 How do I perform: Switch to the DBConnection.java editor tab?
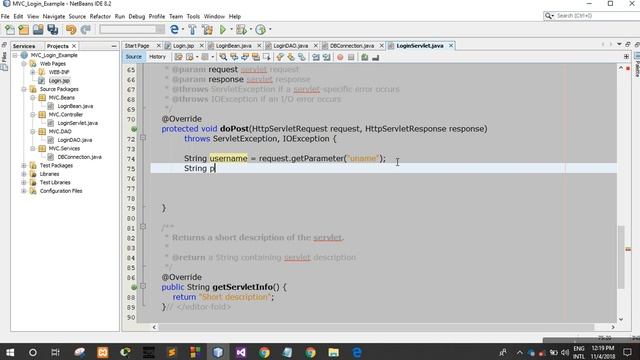coord(352,46)
